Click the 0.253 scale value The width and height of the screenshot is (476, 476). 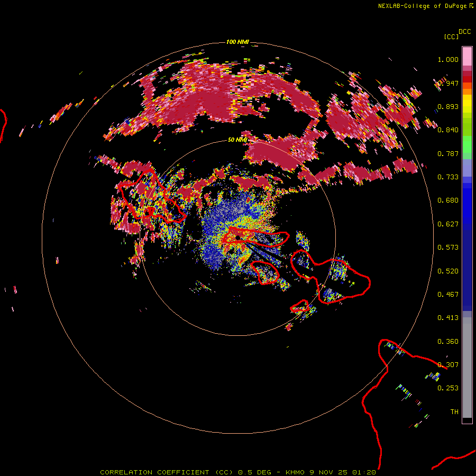[448, 388]
